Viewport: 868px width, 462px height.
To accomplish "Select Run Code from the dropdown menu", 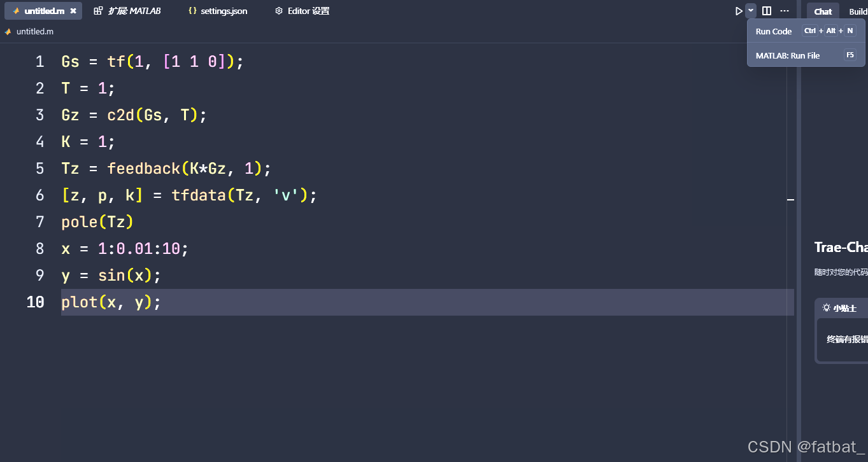I will click(774, 31).
